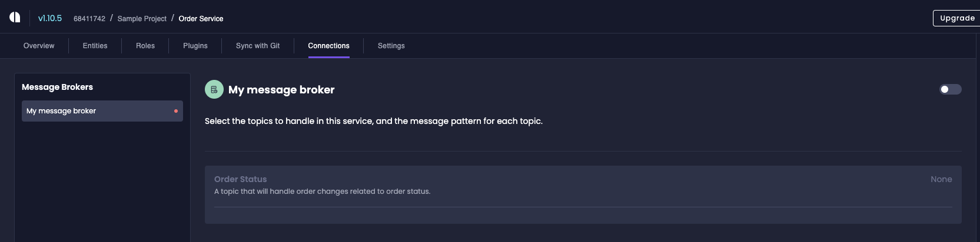The height and width of the screenshot is (242, 980).
Task: Open the Overview tab
Action: click(x=39, y=46)
